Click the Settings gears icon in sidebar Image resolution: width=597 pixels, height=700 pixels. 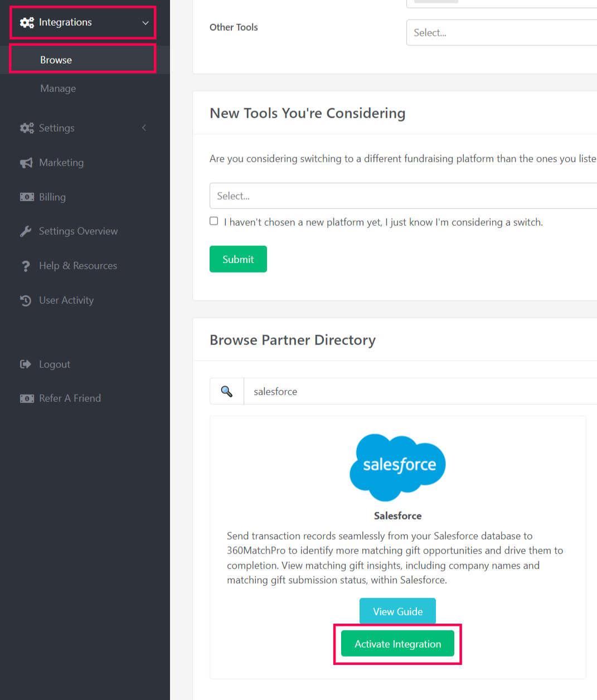[x=27, y=128]
